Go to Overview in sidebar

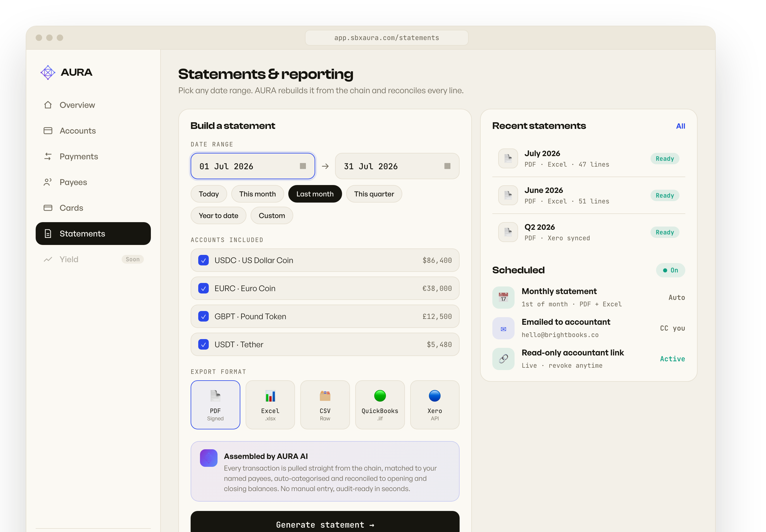[x=93, y=105]
